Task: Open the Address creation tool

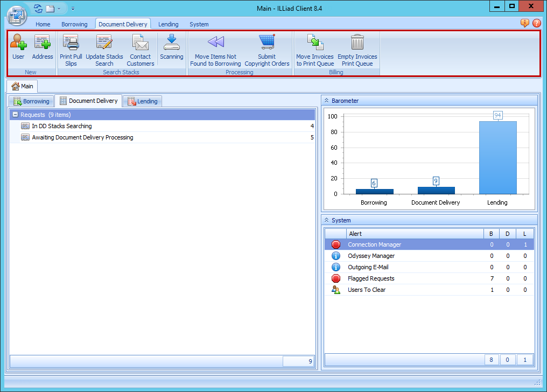Action: (x=43, y=48)
